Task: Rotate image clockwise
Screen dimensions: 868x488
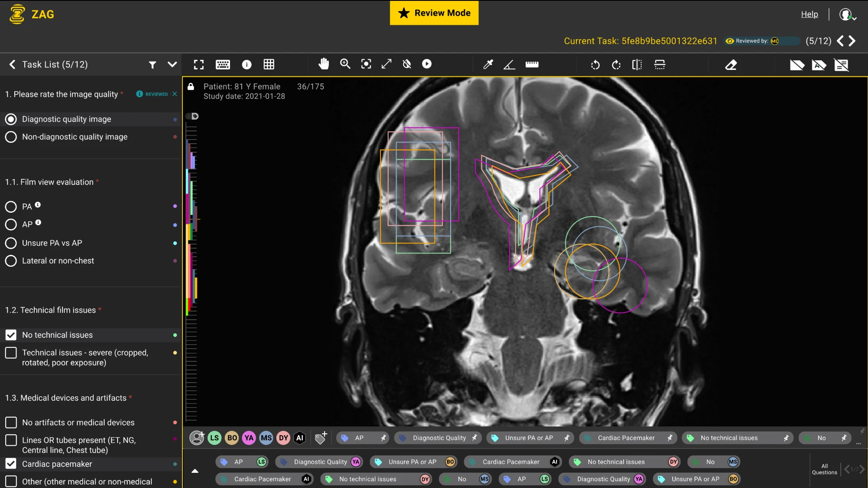Action: point(616,65)
